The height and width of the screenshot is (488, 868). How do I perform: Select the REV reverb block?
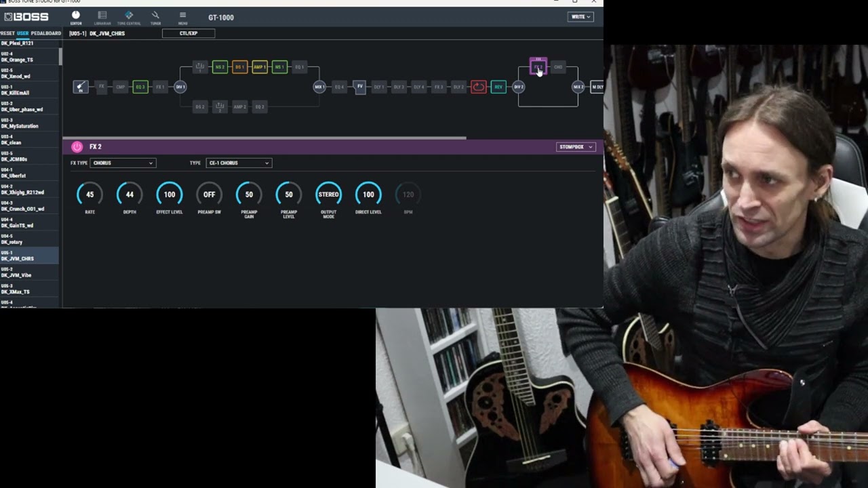[498, 87]
